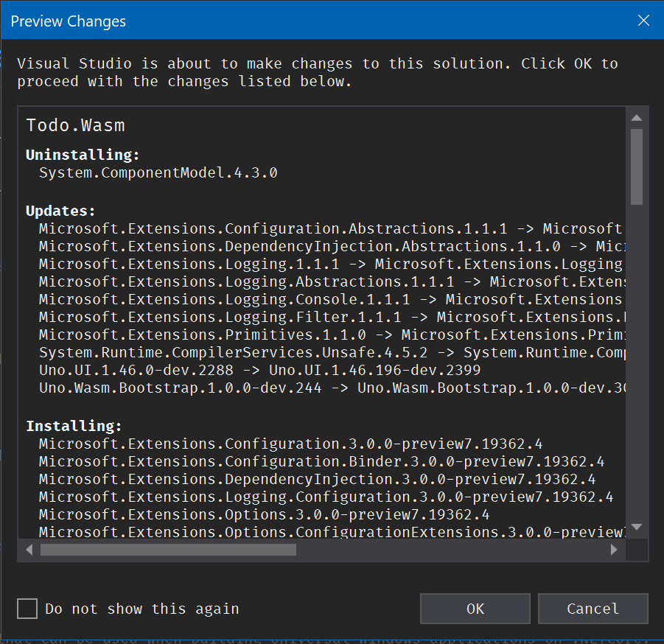Click the vertical scrollbar down arrow

(637, 527)
